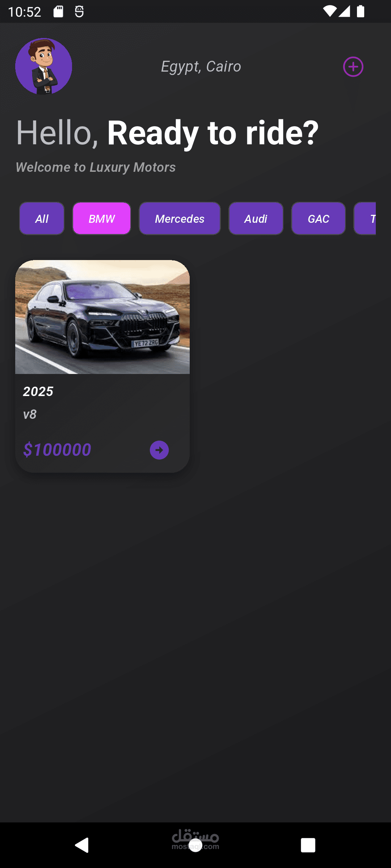Tap the Android back navigation button
This screenshot has width=391, height=868.
pos(82,845)
